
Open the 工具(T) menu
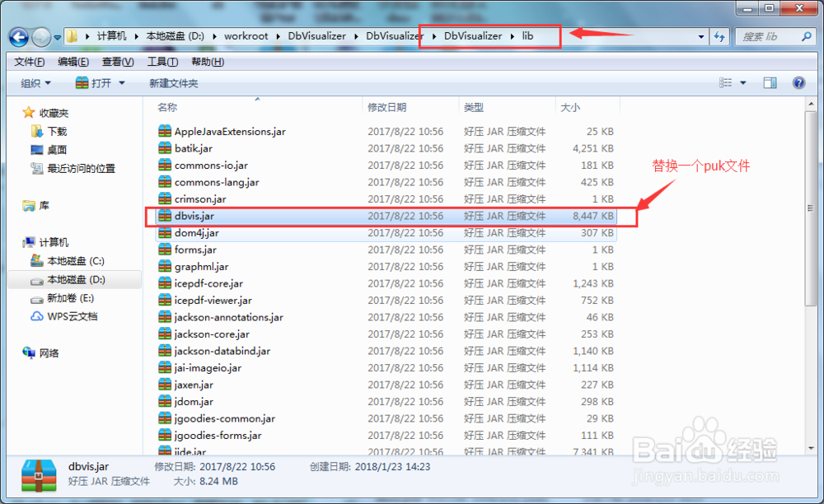(x=162, y=62)
